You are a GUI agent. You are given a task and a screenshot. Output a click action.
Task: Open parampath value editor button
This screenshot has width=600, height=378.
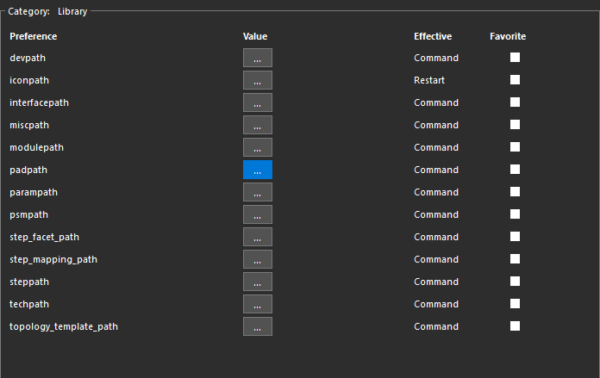point(258,192)
